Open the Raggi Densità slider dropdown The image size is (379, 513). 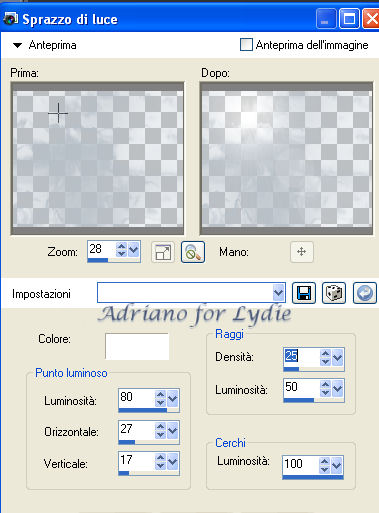[338, 358]
